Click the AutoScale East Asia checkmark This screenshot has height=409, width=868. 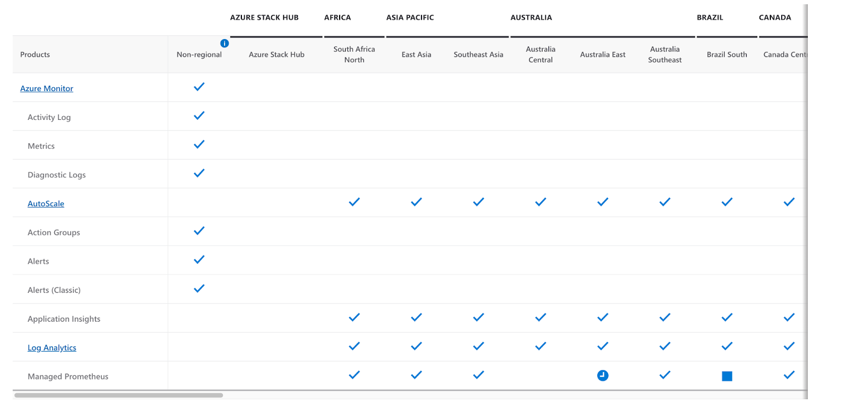(417, 202)
